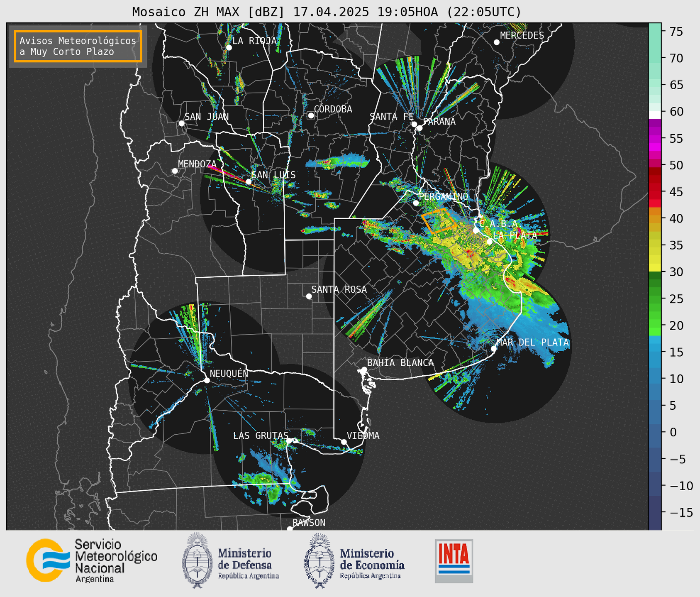Click the LAS GRUTAS city marker dot
This screenshot has height=597, width=700.
click(x=289, y=441)
